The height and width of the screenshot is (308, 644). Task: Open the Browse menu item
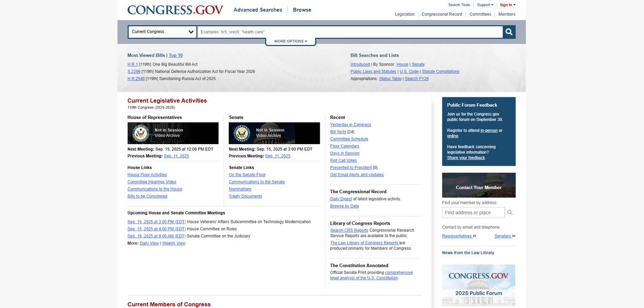click(302, 10)
